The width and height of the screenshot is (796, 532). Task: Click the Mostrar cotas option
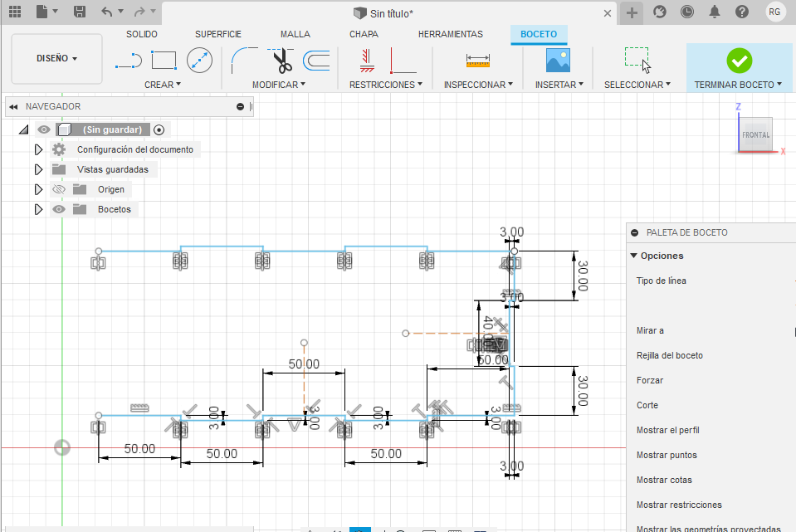click(x=664, y=480)
